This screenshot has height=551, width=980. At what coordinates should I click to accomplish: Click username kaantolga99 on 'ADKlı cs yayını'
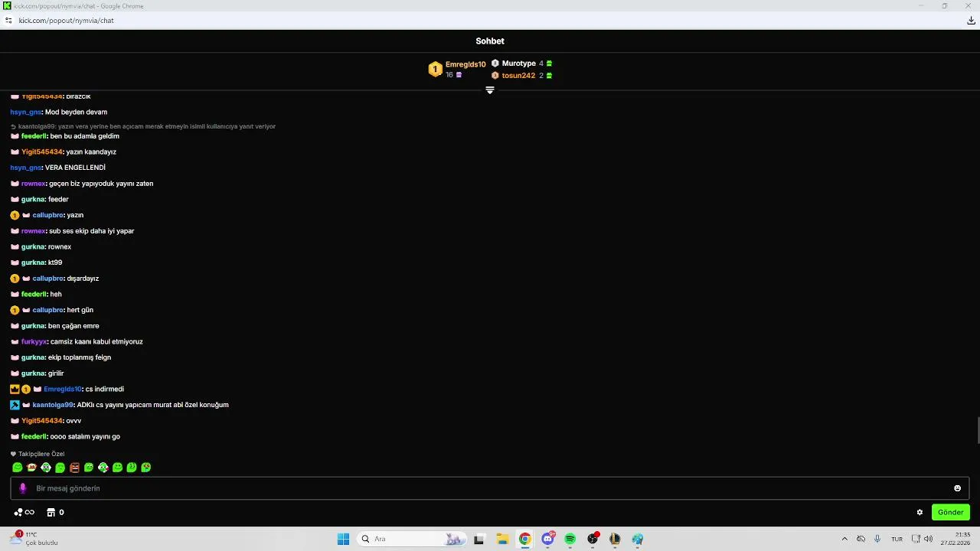(x=53, y=406)
